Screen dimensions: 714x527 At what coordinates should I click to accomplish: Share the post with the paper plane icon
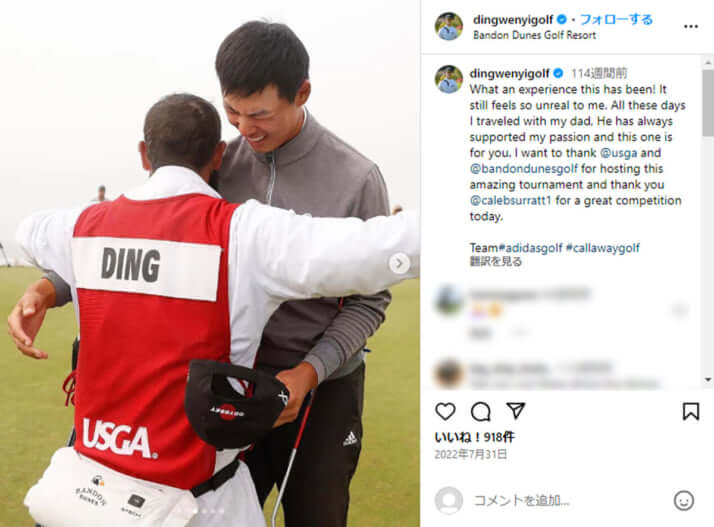point(516,411)
